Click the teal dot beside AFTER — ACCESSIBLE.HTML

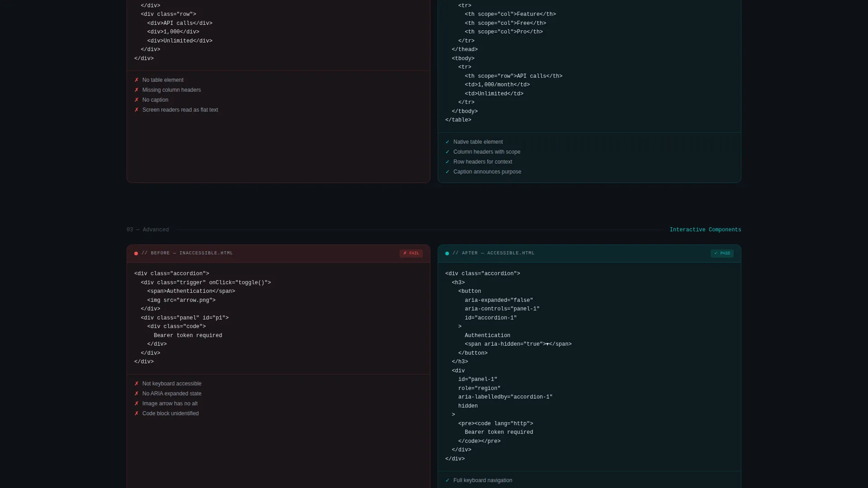coord(447,253)
